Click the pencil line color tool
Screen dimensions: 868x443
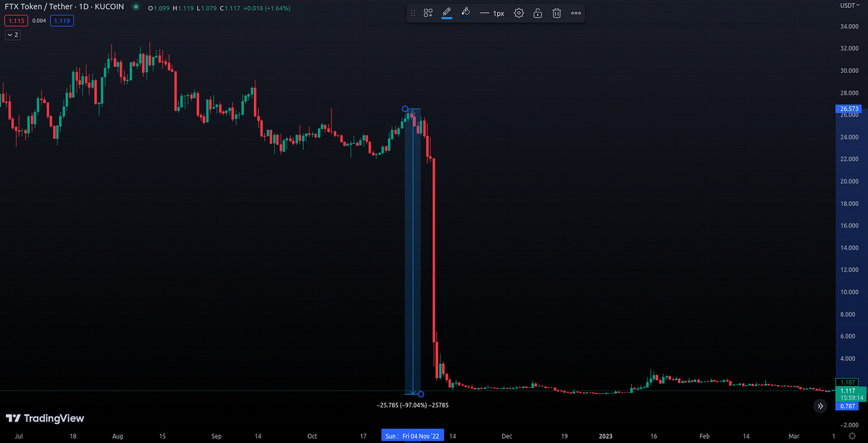coord(447,13)
